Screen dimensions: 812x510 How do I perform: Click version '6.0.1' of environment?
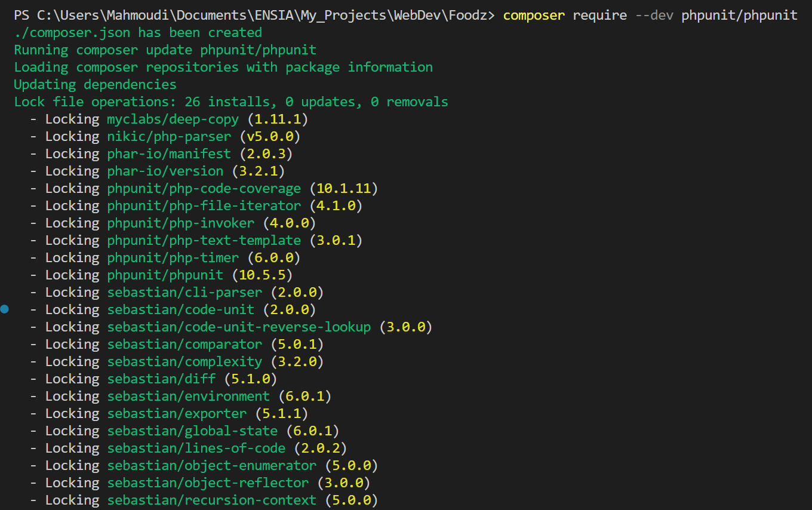(304, 396)
